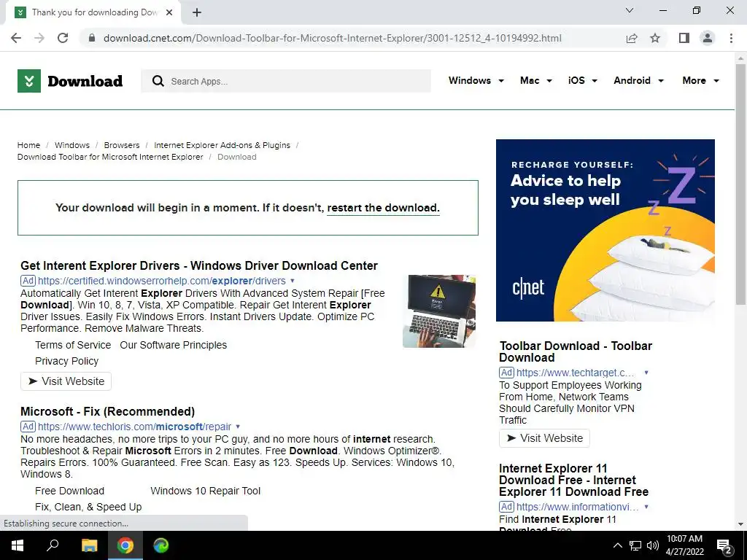This screenshot has height=560, width=747.
Task: Open Chrome three-dot menu
Action: (x=731, y=38)
